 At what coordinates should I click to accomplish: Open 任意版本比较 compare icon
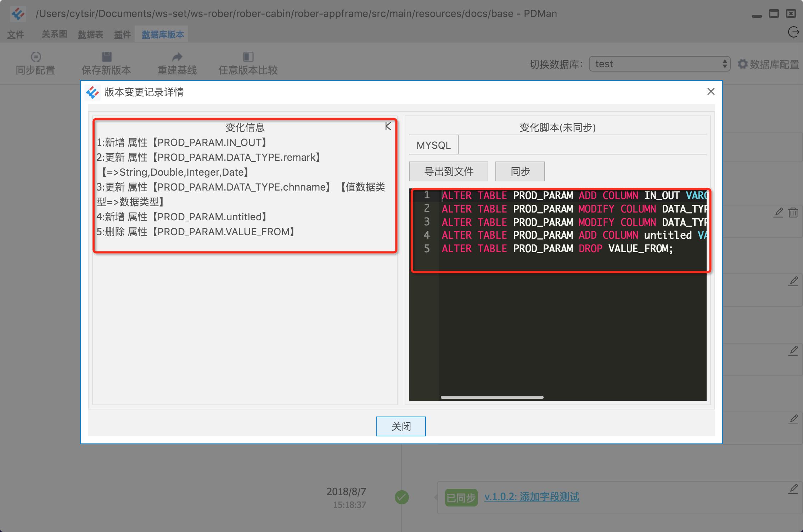(248, 57)
